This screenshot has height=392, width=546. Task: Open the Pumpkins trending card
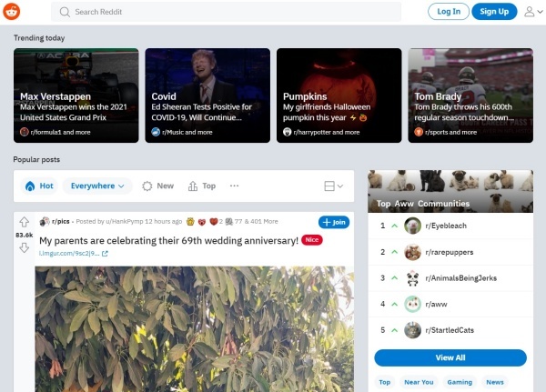click(x=339, y=95)
